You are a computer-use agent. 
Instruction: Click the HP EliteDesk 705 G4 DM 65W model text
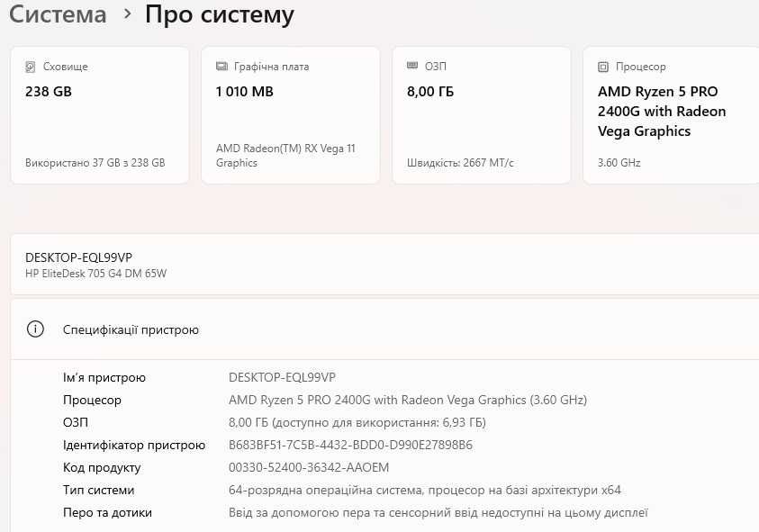[x=95, y=273]
